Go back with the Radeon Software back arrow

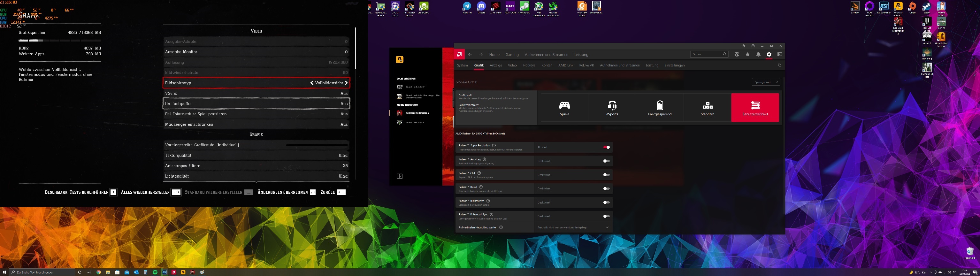tap(470, 54)
